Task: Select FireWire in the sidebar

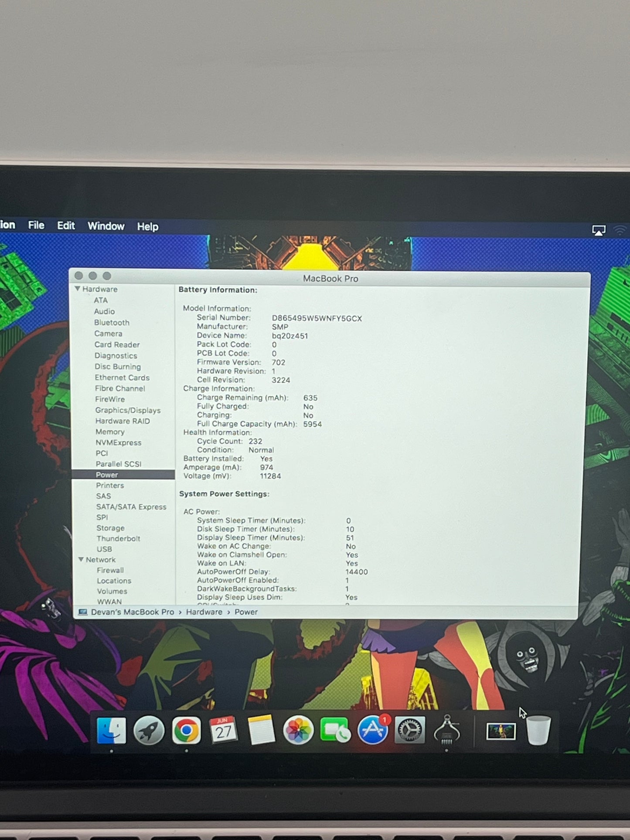Action: pos(110,399)
